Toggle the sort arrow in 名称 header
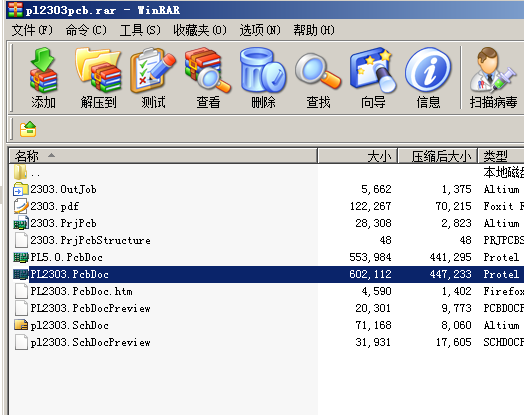This screenshot has height=415, width=524. click(51, 155)
